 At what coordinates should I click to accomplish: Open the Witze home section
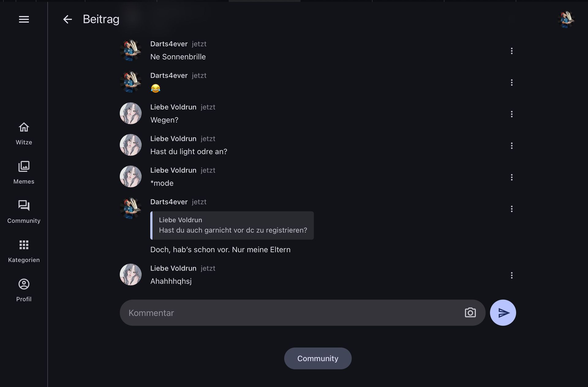tap(24, 134)
